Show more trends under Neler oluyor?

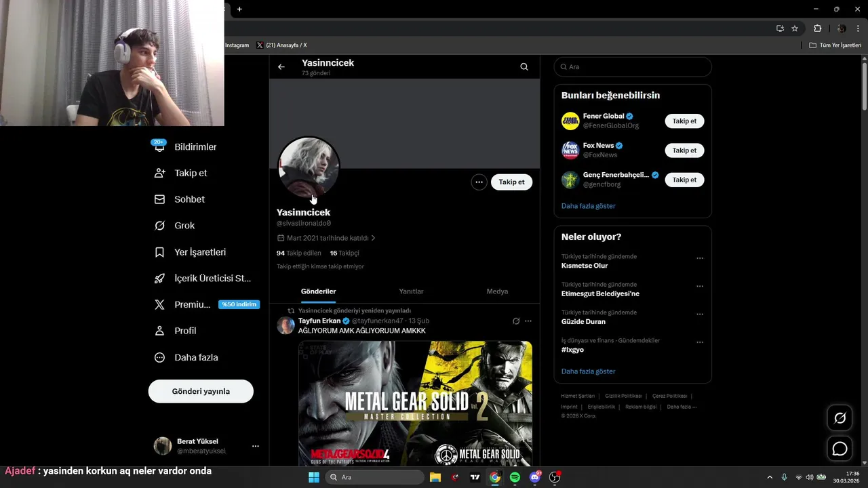588,371
